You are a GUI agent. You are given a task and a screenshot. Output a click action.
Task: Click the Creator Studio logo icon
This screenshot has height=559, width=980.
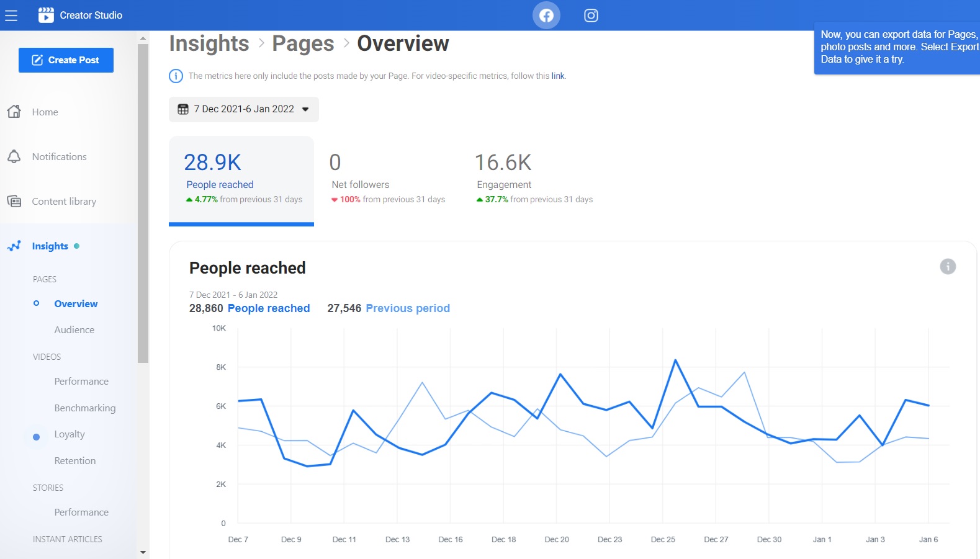pyautogui.click(x=46, y=16)
